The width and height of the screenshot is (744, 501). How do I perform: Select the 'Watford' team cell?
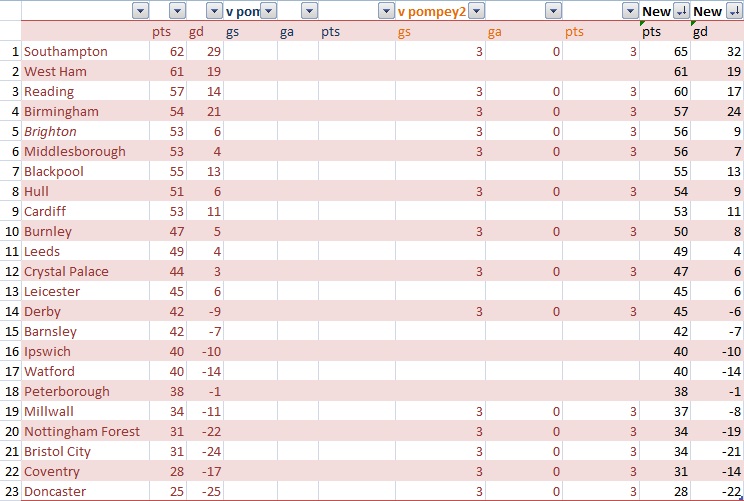[85, 371]
